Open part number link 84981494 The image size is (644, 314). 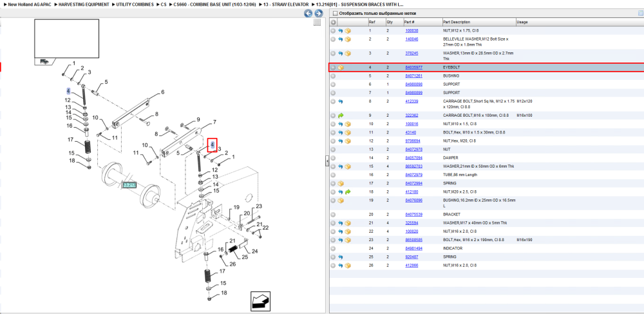tap(413, 249)
